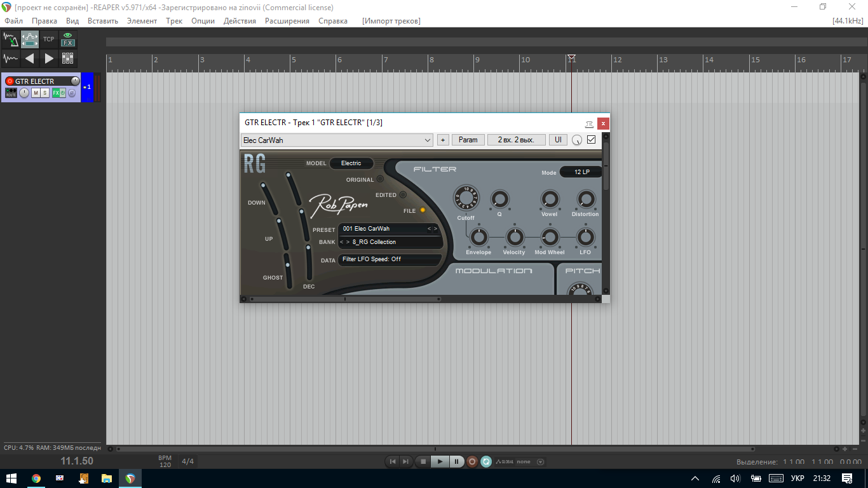Image resolution: width=868 pixels, height=488 pixels.
Task: Open the 2 вх. 2 вых. pin connector
Action: pos(517,140)
